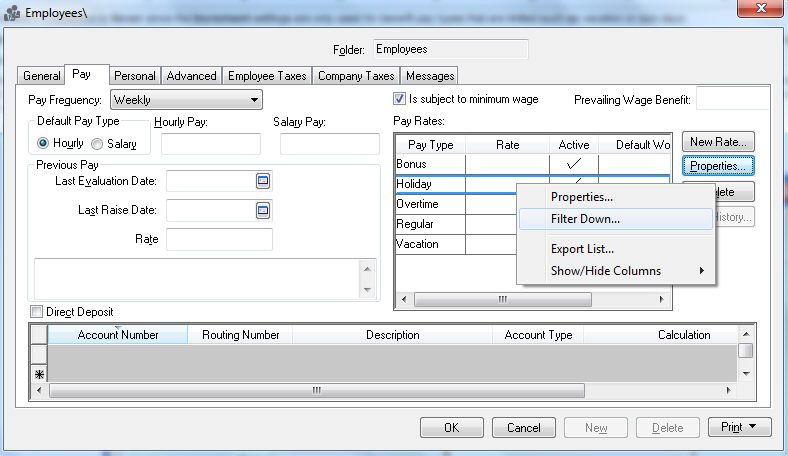Image resolution: width=788 pixels, height=456 pixels.
Task: Open calendar picker for Last Raise Date
Action: (263, 210)
